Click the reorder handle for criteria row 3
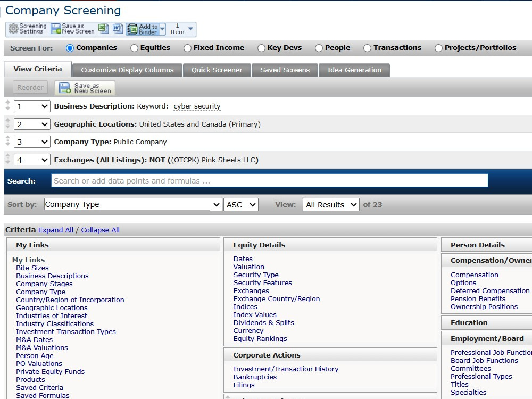532x399 pixels. 8,142
